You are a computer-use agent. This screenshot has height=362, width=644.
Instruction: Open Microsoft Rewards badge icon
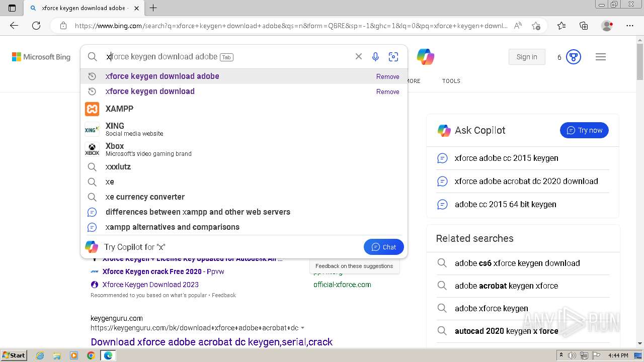click(574, 57)
